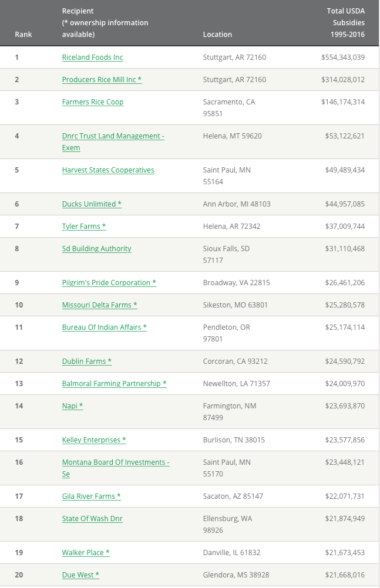This screenshot has height=588, width=380.
Task: Select the $23,577,856 subsidy amount
Action: tap(345, 440)
